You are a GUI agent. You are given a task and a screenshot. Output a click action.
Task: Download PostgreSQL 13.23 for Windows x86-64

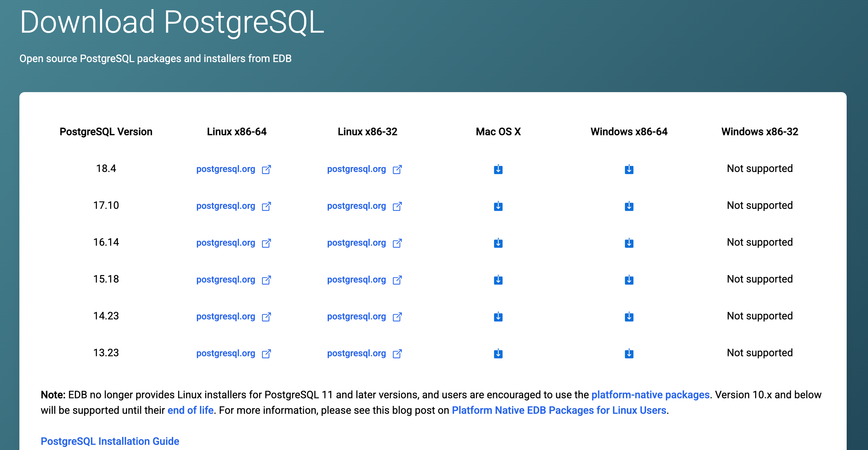pyautogui.click(x=629, y=353)
